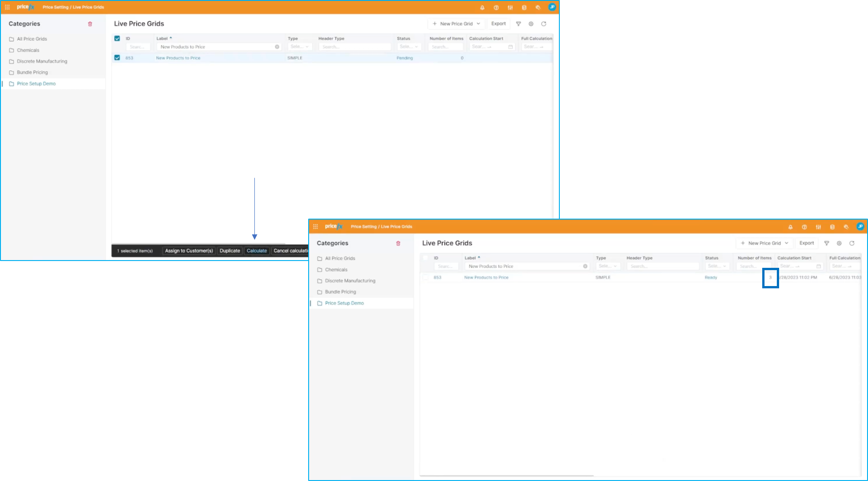Select All Price Grids category in lower-right window
Screen dimensions: 868x481
(340, 258)
